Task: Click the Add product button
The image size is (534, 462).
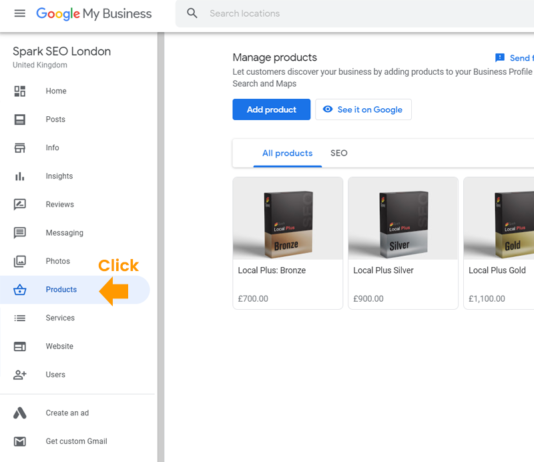Action: coord(271,110)
